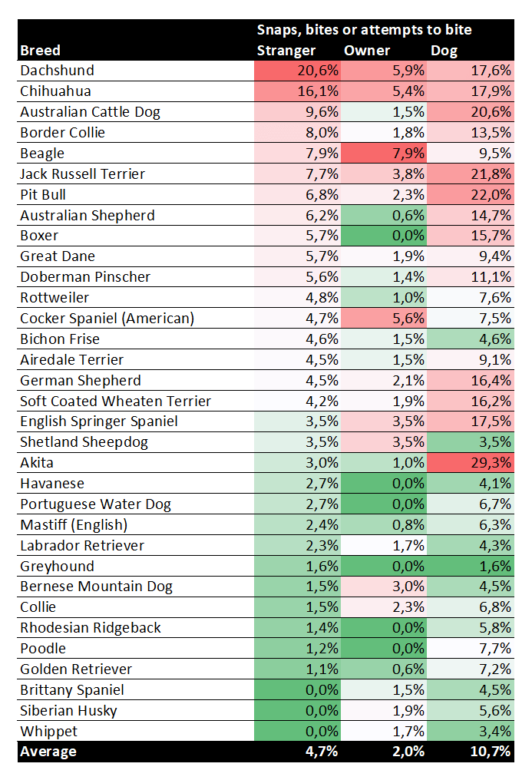Image resolution: width=532 pixels, height=780 pixels.
Task: Select the Average row label
Action: [48, 752]
